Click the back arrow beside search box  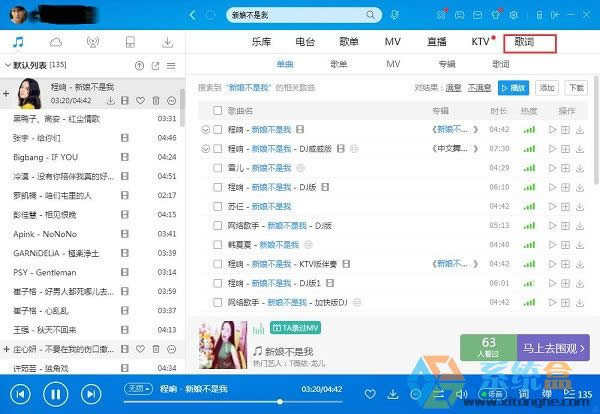[x=192, y=16]
